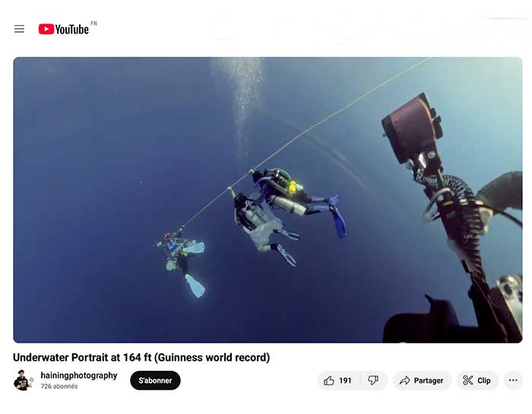Viewport: 532px width, 414px height.
Task: Dislike the video with the thumbs-down icon
Action: 373,381
